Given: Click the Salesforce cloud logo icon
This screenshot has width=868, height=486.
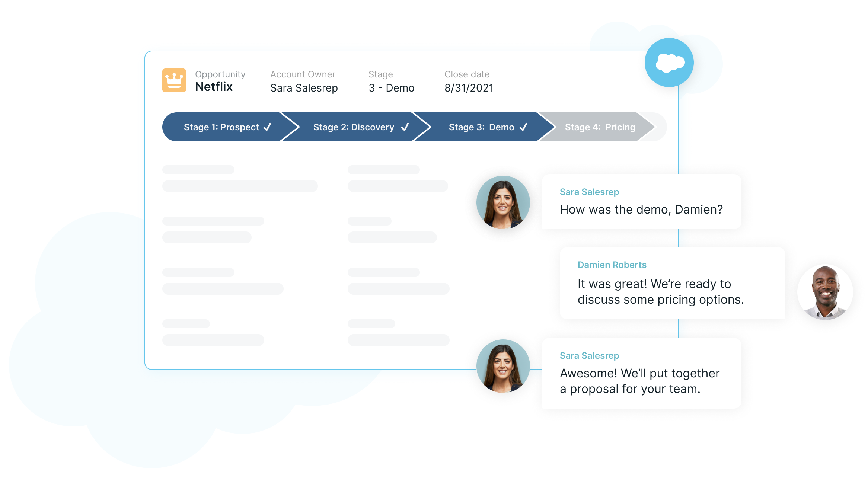Looking at the screenshot, I should (669, 63).
